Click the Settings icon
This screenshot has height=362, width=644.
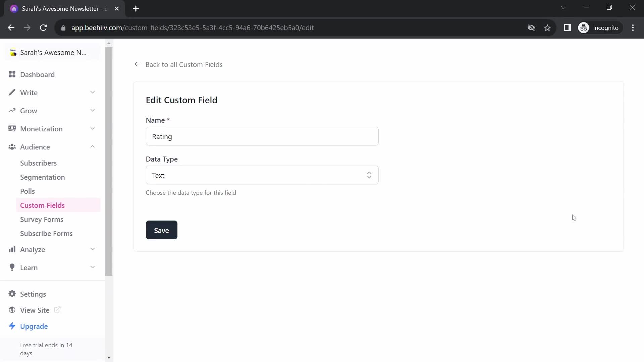[x=12, y=294]
